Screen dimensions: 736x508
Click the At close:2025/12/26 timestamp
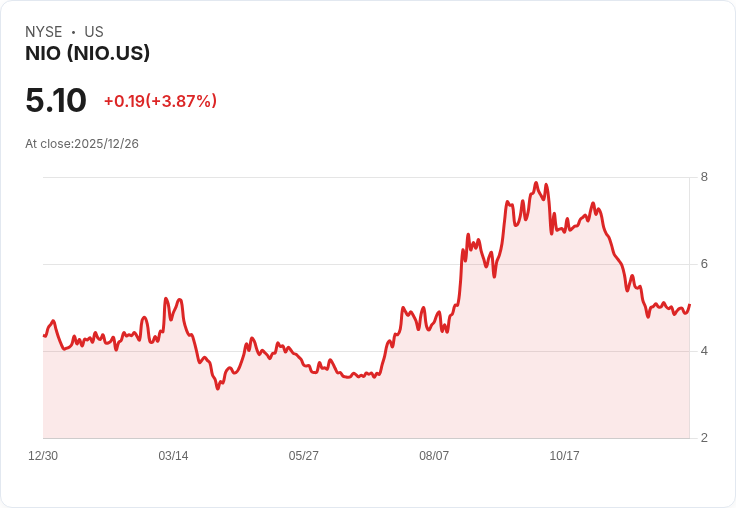coord(82,144)
